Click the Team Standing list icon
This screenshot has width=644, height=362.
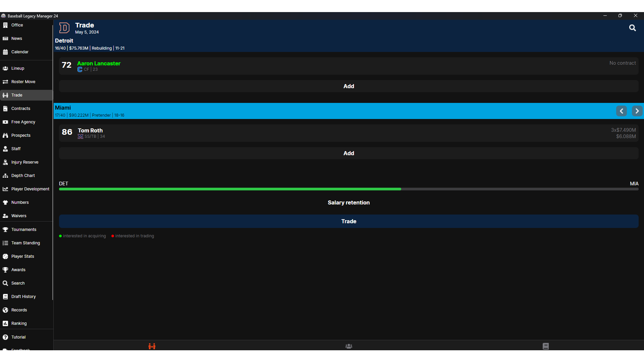pos(5,243)
